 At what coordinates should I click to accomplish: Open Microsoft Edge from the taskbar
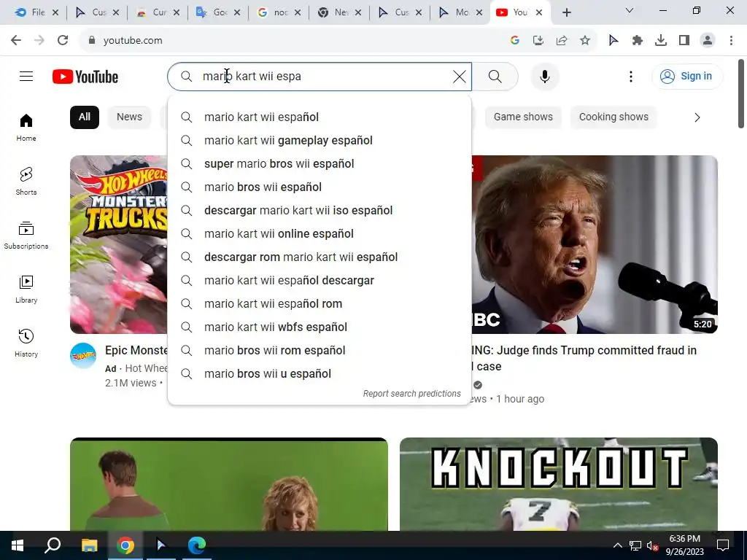pos(196,545)
